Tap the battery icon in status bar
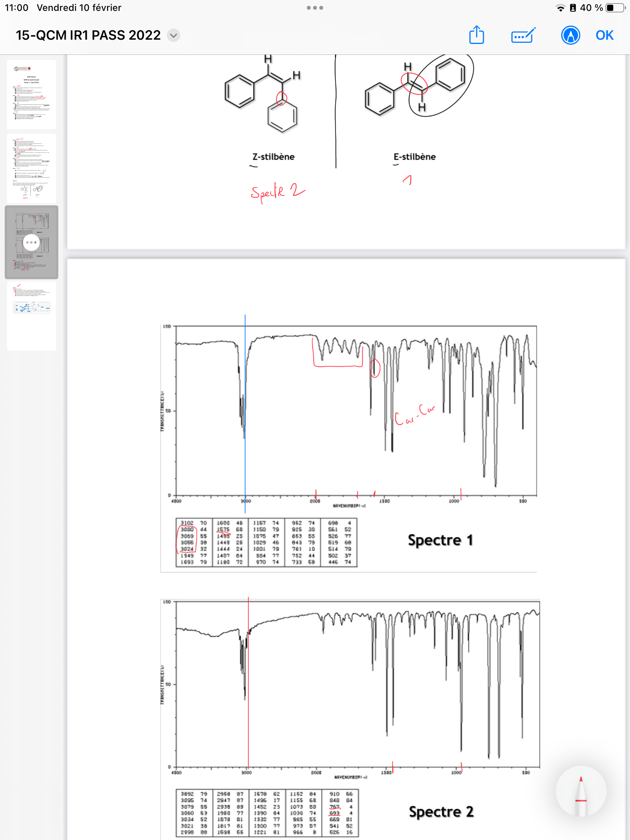Viewport: 630px width, 840px height. (615, 8)
